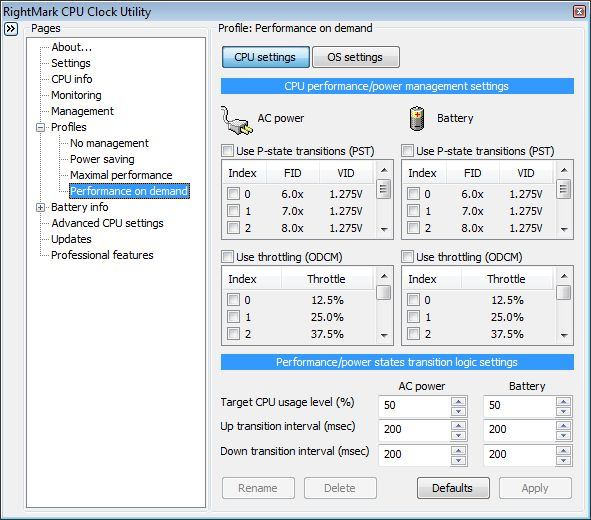Image resolution: width=591 pixels, height=520 pixels.
Task: Click AC power Throttle column header
Action: pos(326,279)
